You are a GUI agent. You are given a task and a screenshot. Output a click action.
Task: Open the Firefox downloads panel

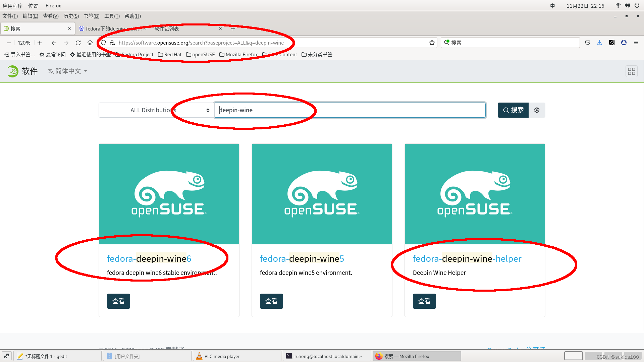pos(599,43)
